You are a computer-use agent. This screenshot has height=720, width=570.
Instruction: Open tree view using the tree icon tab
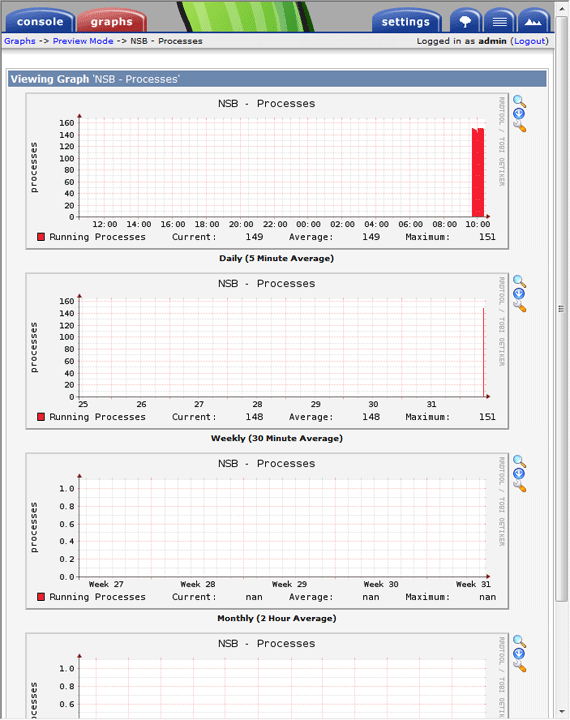point(465,21)
